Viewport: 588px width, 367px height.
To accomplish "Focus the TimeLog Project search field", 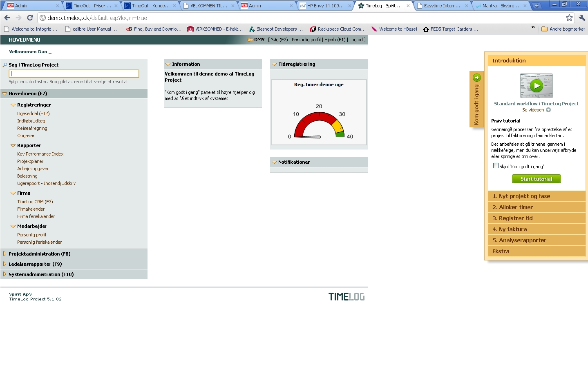I will point(74,73).
